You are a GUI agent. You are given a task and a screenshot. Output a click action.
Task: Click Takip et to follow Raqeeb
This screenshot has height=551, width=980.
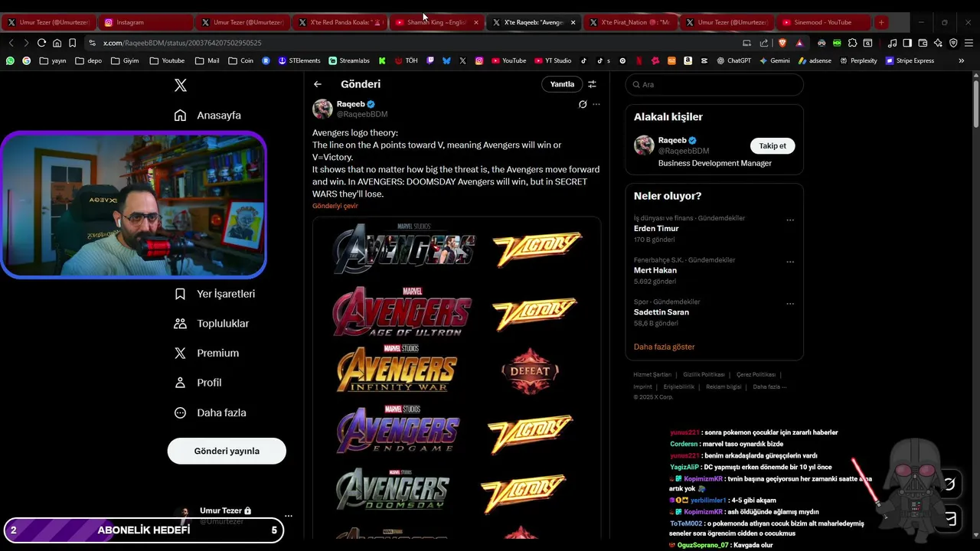coord(773,145)
